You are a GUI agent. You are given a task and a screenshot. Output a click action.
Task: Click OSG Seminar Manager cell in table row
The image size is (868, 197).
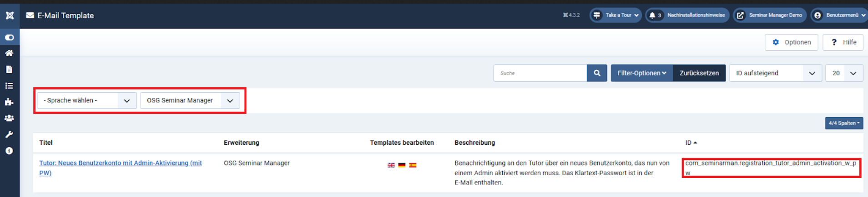click(x=257, y=163)
